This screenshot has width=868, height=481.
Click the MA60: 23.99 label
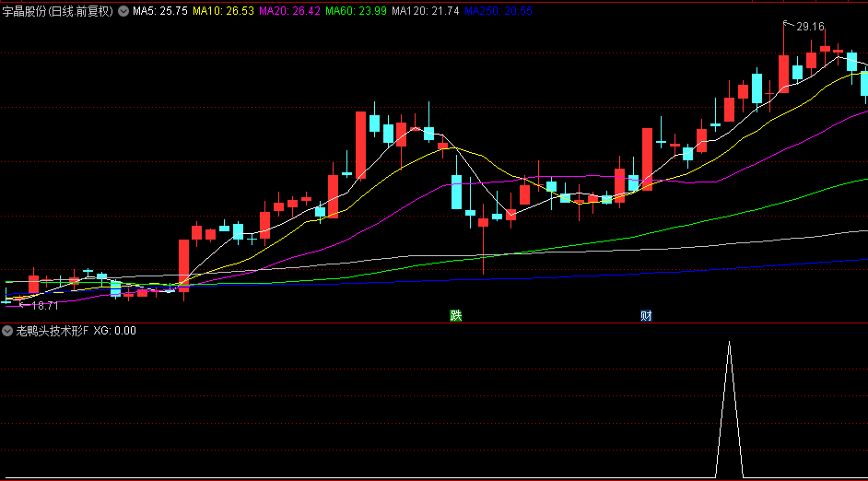coord(356,11)
